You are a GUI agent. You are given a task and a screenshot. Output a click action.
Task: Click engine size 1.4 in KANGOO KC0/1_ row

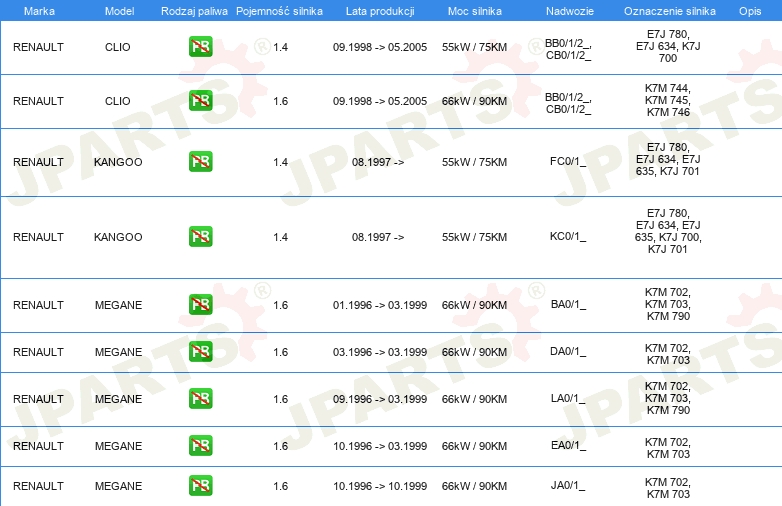281,237
